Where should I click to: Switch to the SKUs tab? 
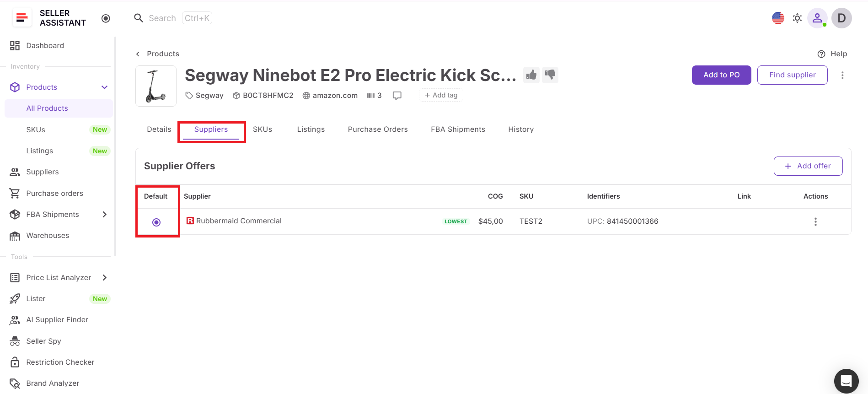pyautogui.click(x=263, y=130)
